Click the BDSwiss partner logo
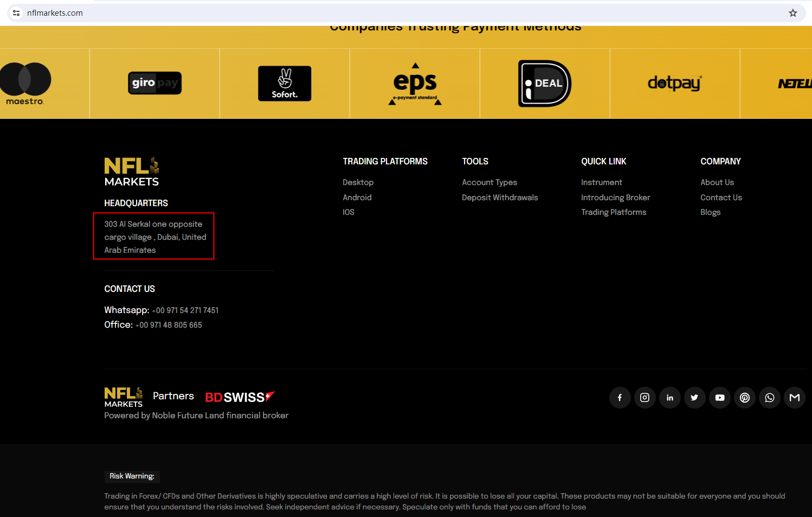 (x=240, y=397)
